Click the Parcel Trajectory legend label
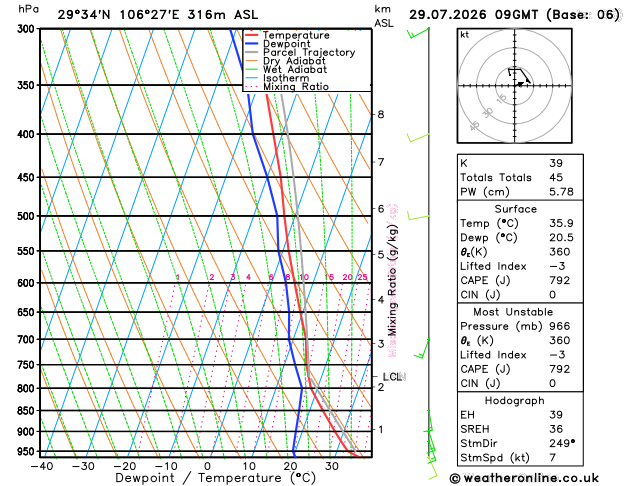Screen dimensions: 629x486 pyautogui.click(x=309, y=53)
